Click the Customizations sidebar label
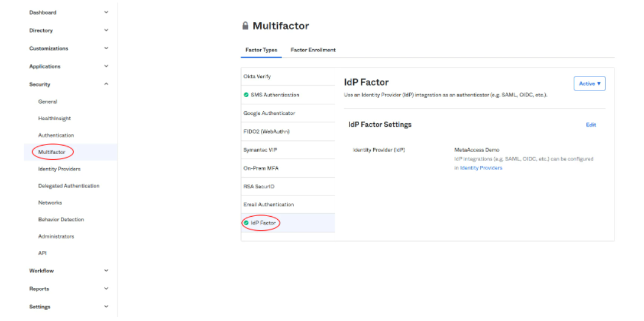This screenshot has width=644, height=321. (x=48, y=48)
